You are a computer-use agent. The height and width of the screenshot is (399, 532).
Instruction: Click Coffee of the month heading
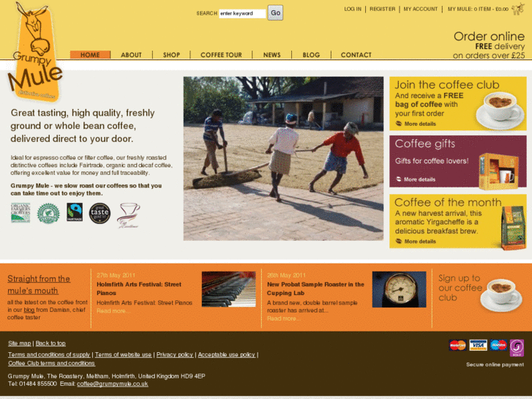(x=448, y=202)
